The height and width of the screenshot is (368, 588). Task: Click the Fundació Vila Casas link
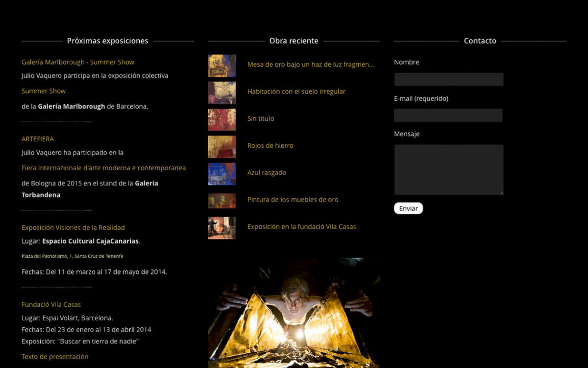coord(51,304)
